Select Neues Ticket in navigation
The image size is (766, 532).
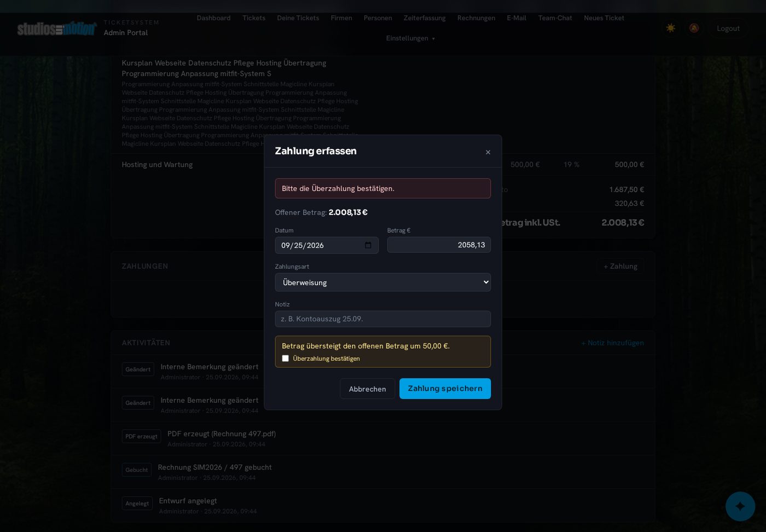(x=604, y=18)
